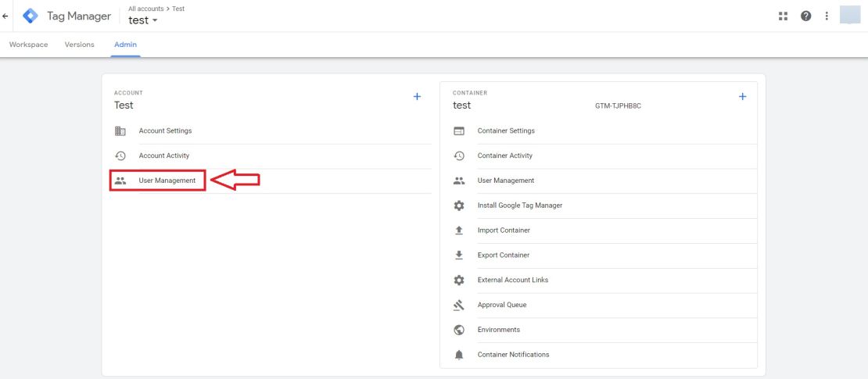The width and height of the screenshot is (868, 379).
Task: Click the user profile avatar
Action: click(850, 14)
